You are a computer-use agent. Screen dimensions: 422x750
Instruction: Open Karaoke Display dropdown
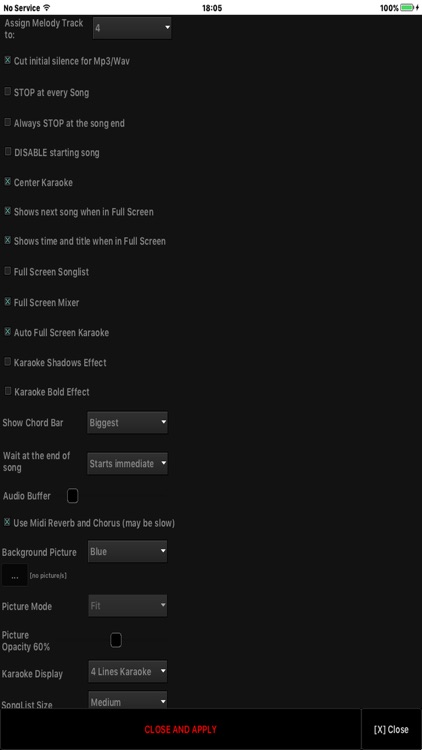pyautogui.click(x=128, y=672)
